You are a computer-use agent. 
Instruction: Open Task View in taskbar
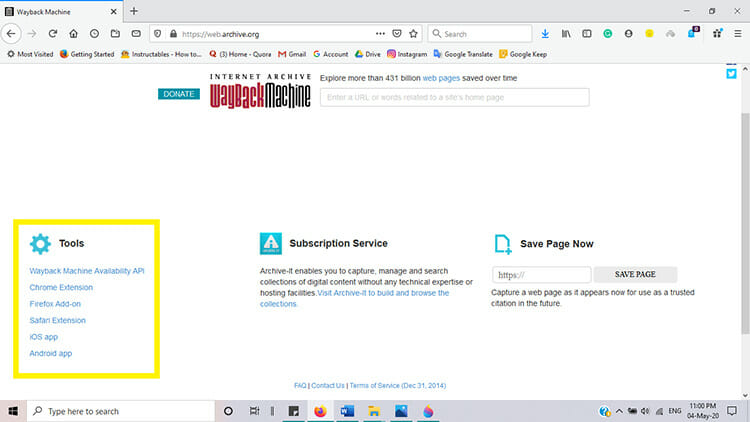pyautogui.click(x=254, y=411)
